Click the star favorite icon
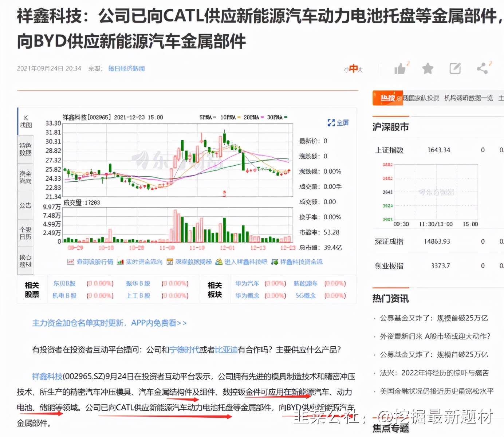 [428, 68]
